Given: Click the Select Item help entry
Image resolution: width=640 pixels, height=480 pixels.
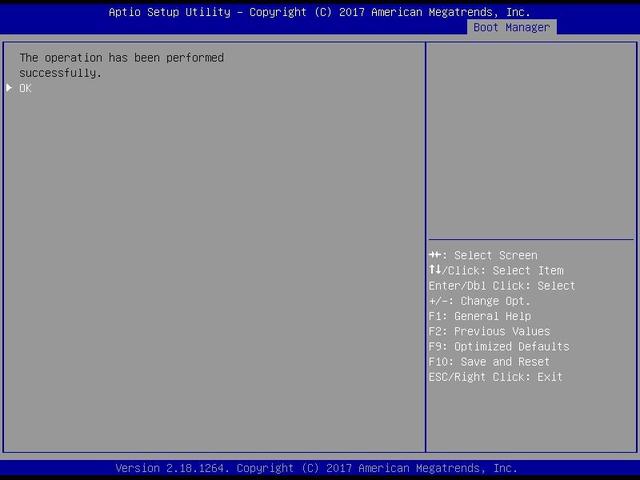Looking at the screenshot, I should tap(496, 270).
